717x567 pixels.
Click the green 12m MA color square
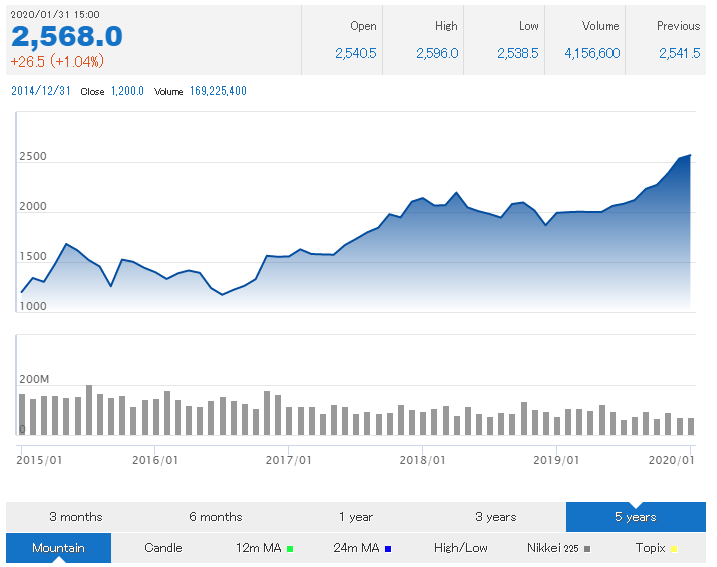(290, 549)
